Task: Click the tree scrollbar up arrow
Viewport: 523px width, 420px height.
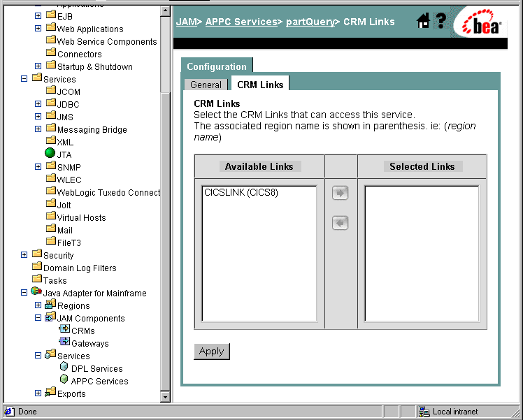Action: point(165,11)
